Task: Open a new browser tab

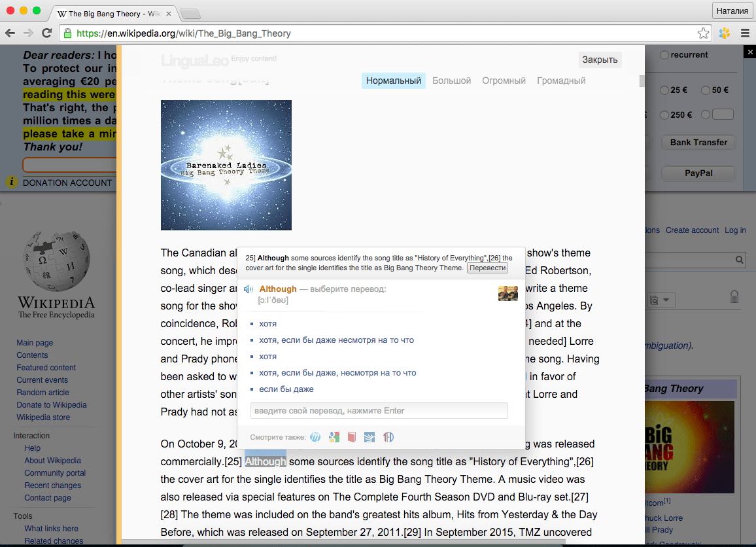Action: pyautogui.click(x=190, y=14)
